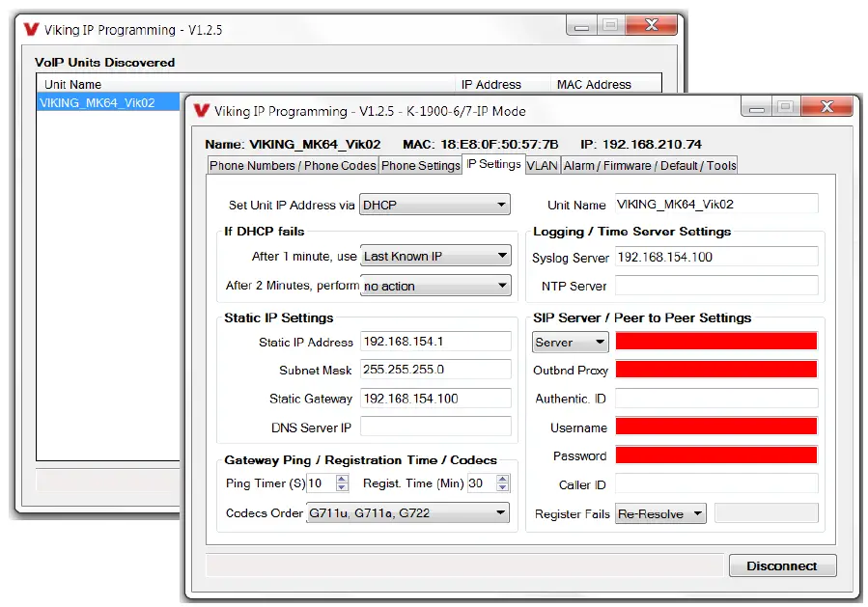Expand the Codecs Order dropdown
Viewport: 868px width, 607px height.
[407, 513]
